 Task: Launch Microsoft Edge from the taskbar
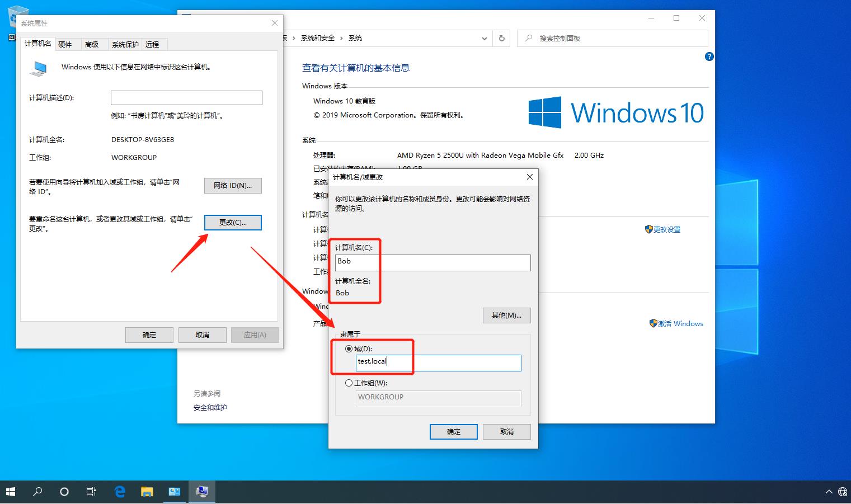(x=120, y=492)
